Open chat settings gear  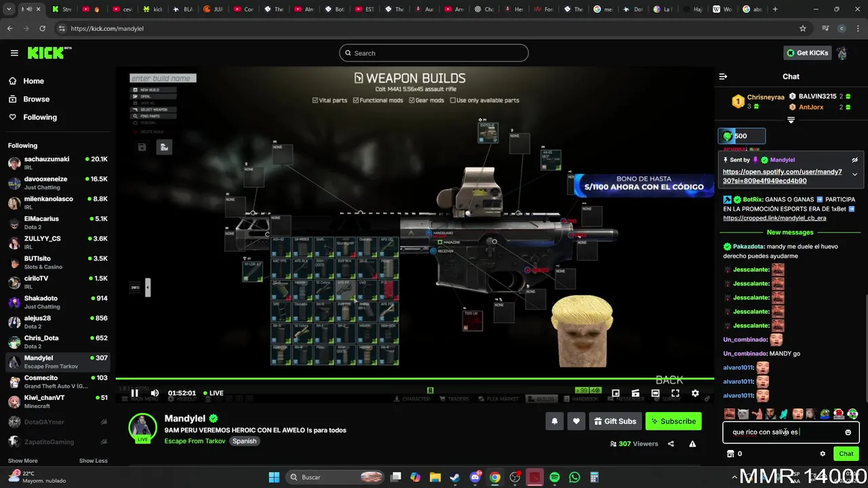click(823, 454)
